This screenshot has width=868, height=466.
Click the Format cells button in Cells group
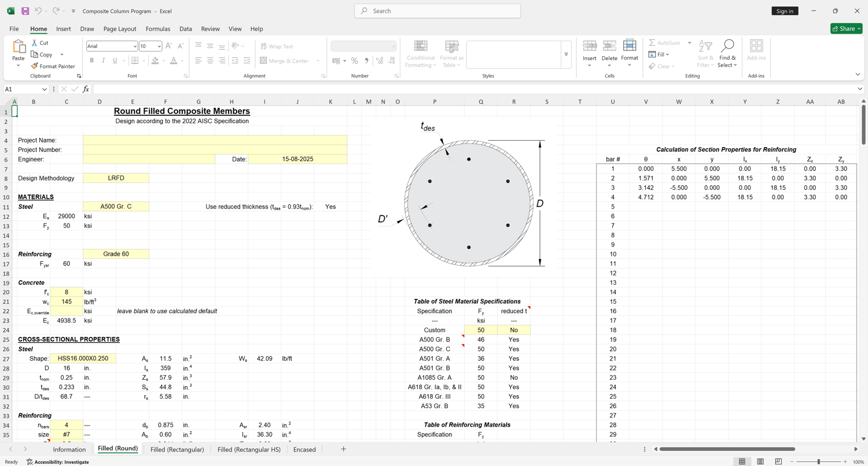point(630,54)
